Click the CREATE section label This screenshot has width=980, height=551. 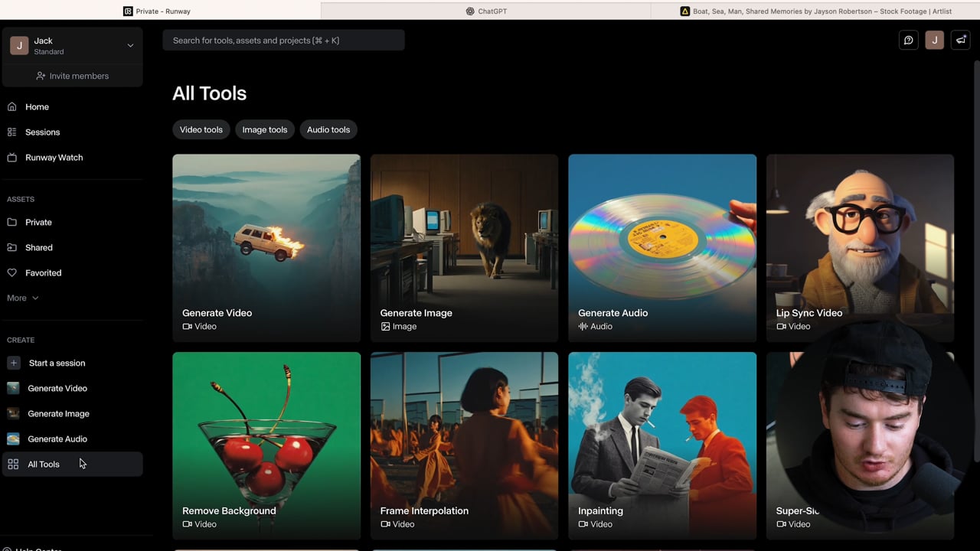click(21, 341)
